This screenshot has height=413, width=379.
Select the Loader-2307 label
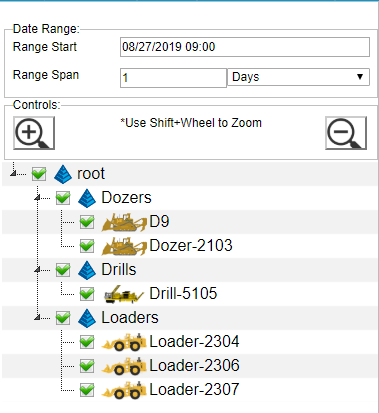[x=194, y=390]
